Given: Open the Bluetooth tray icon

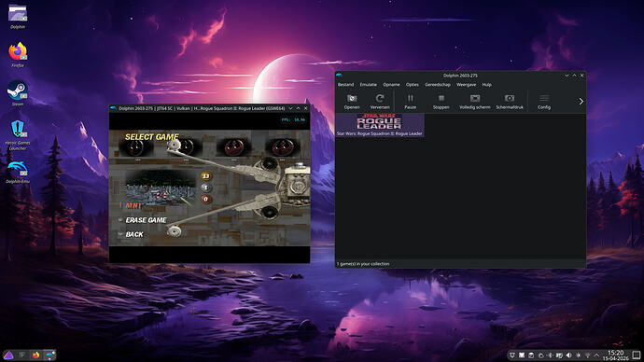Looking at the screenshot, I should click(550, 355).
